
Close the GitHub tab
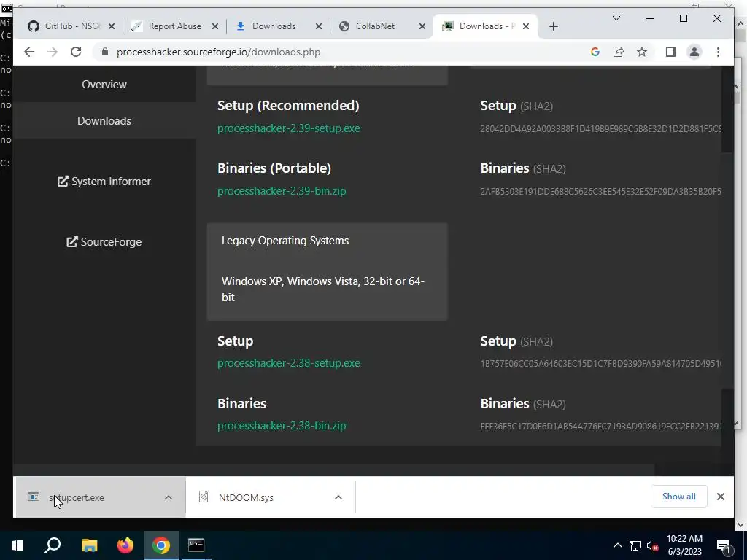112,26
